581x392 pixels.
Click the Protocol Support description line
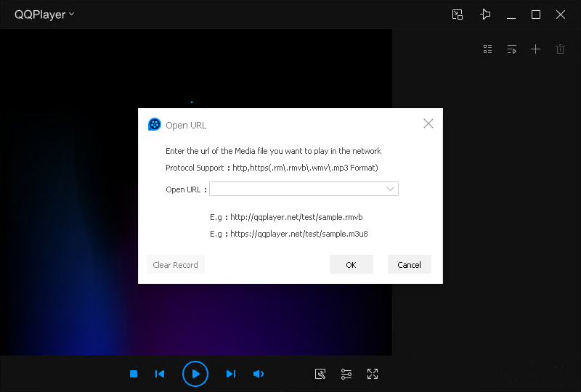tap(272, 168)
